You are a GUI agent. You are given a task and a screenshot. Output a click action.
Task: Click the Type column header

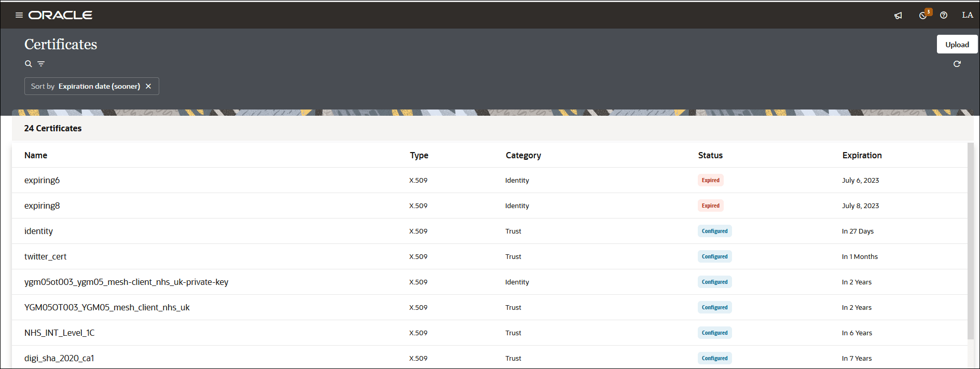pos(419,155)
